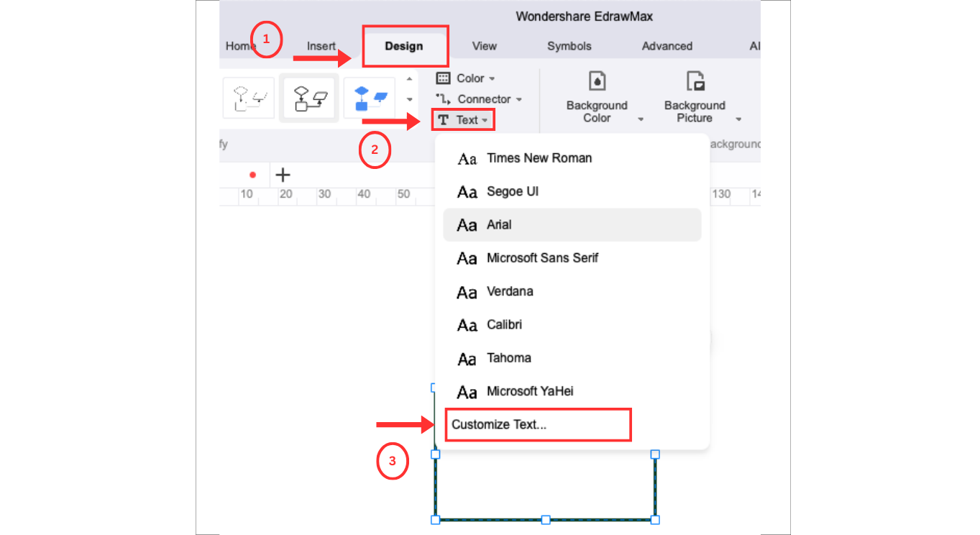Image resolution: width=980 pixels, height=535 pixels.
Task: Choose the outlined flowchart theme thumbnail
Action: click(309, 98)
